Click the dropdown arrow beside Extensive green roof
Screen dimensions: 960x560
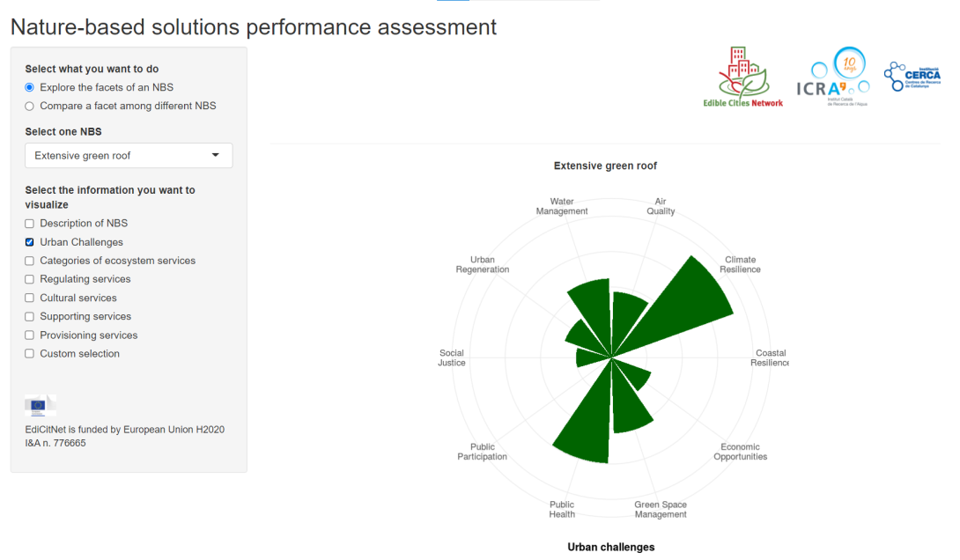216,156
